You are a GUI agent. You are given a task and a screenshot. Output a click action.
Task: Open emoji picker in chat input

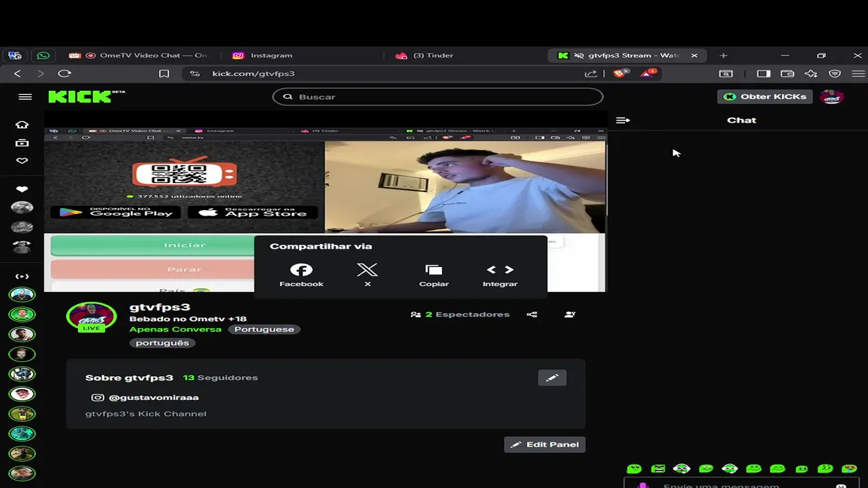click(x=841, y=485)
